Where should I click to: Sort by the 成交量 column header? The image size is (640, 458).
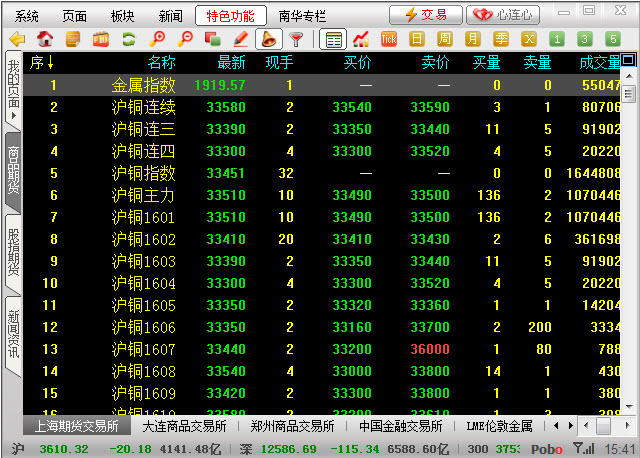tap(599, 62)
